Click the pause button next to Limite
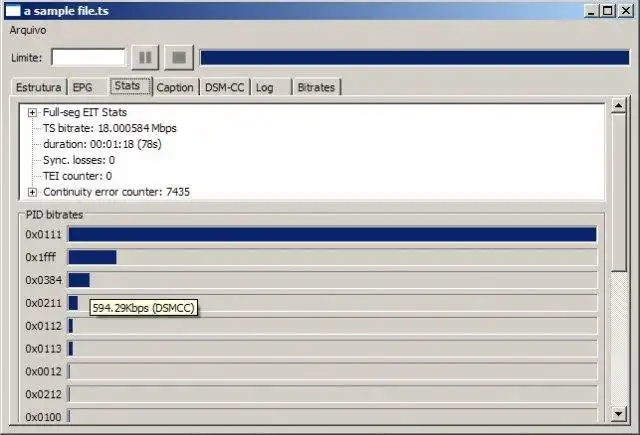Screen dimensions: 640x435 tap(145, 58)
